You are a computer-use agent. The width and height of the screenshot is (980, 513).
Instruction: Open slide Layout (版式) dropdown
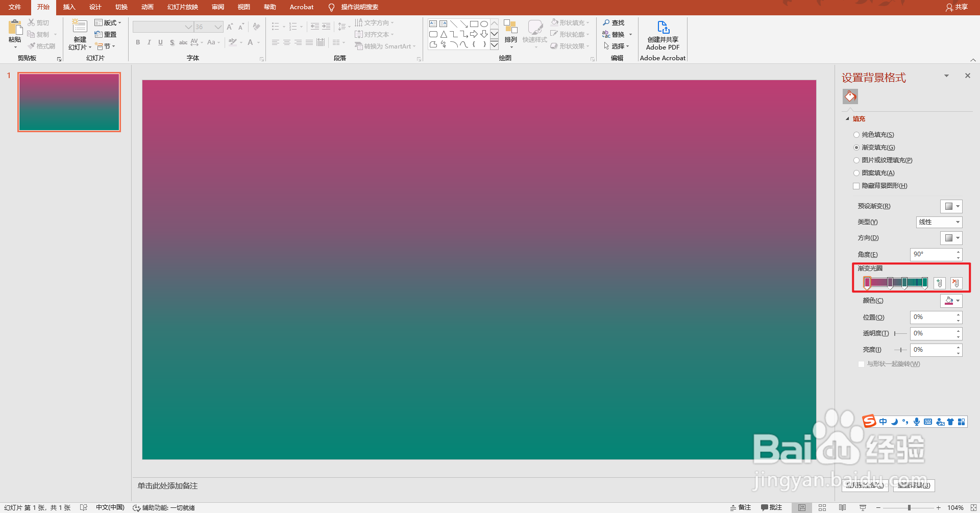[108, 22]
